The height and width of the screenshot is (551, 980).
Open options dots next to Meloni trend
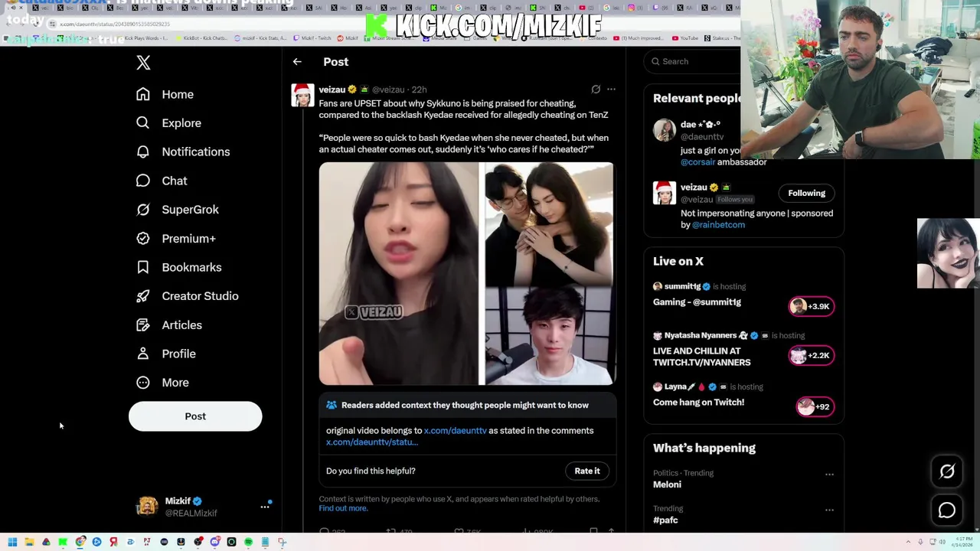[829, 474]
